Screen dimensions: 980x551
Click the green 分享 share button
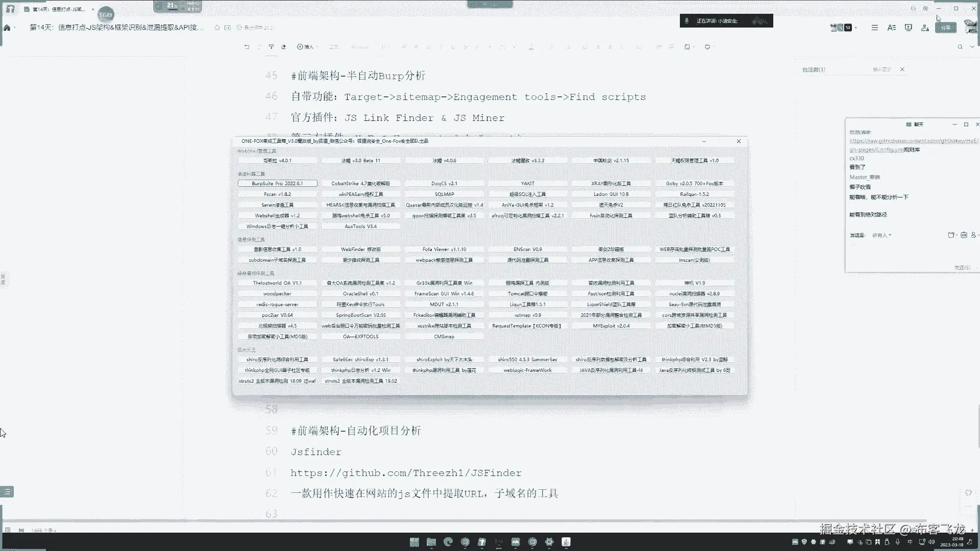(945, 28)
